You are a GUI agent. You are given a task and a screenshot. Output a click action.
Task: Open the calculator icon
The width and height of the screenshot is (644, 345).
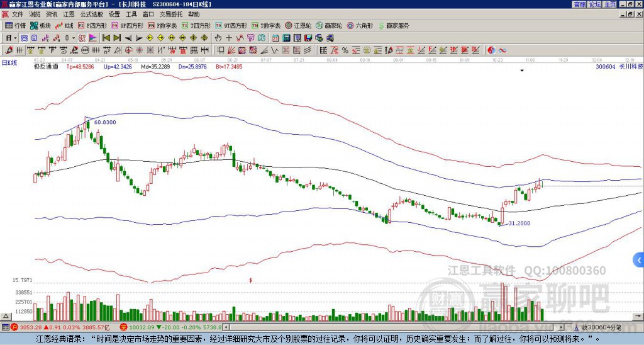[x=286, y=38]
